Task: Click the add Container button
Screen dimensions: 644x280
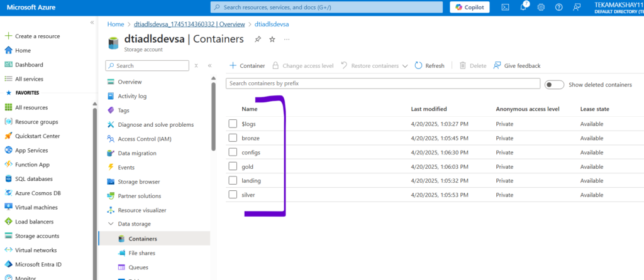Action: (x=247, y=65)
